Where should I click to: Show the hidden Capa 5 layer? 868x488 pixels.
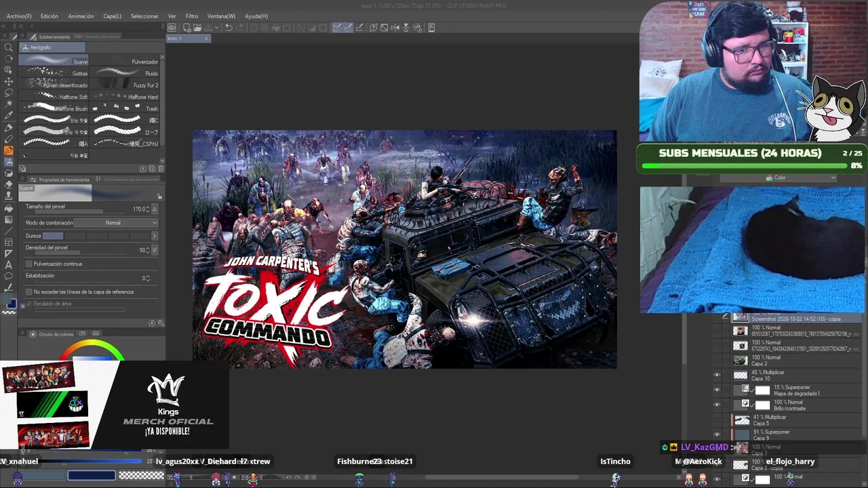717,420
